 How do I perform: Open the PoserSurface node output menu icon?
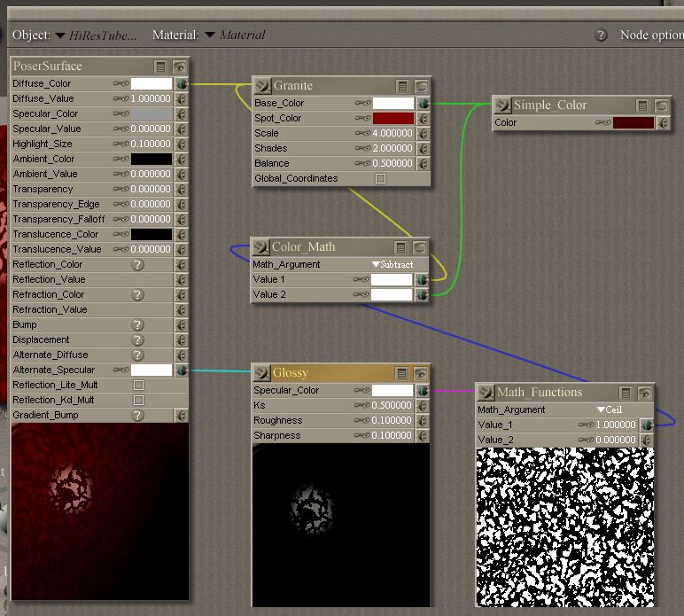point(160,66)
